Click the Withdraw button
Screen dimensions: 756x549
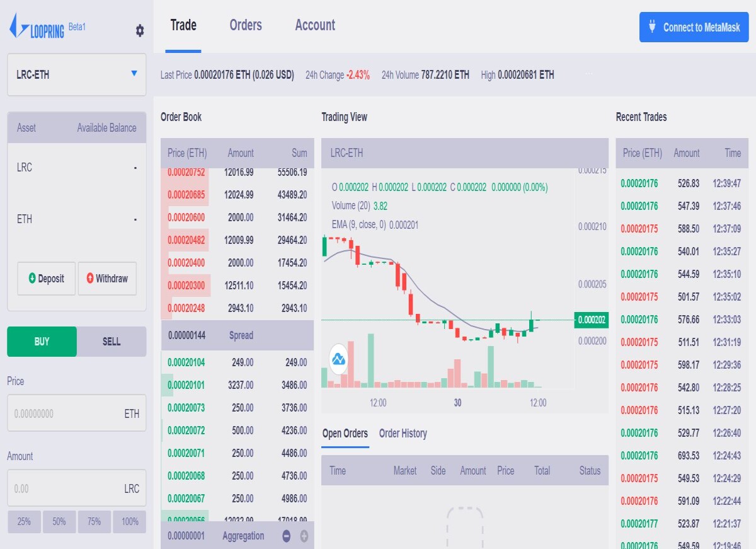107,279
